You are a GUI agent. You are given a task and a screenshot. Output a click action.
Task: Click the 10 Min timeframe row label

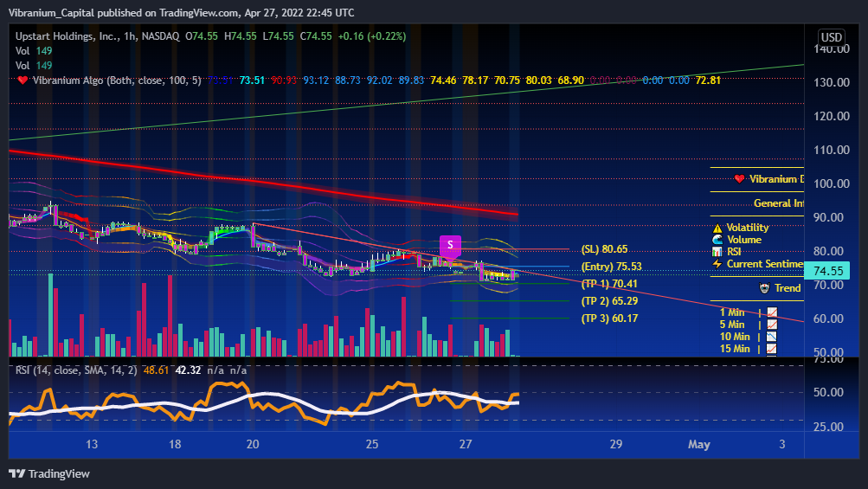coord(735,337)
